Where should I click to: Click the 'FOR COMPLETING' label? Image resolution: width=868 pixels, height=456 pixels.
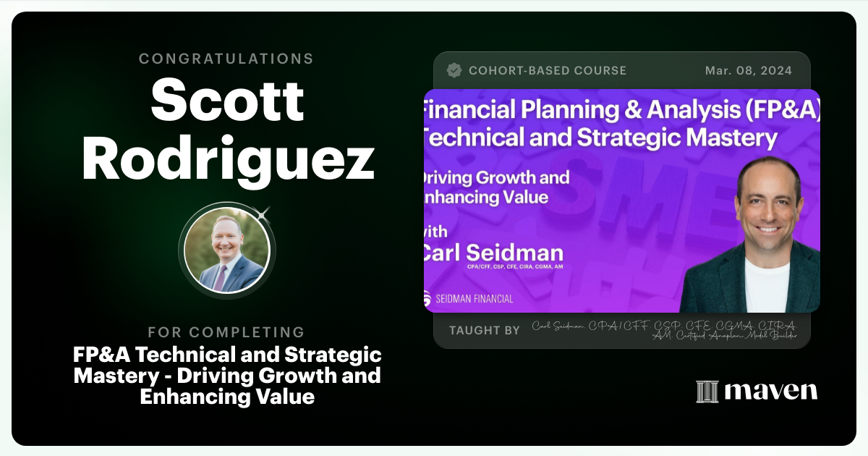(226, 332)
